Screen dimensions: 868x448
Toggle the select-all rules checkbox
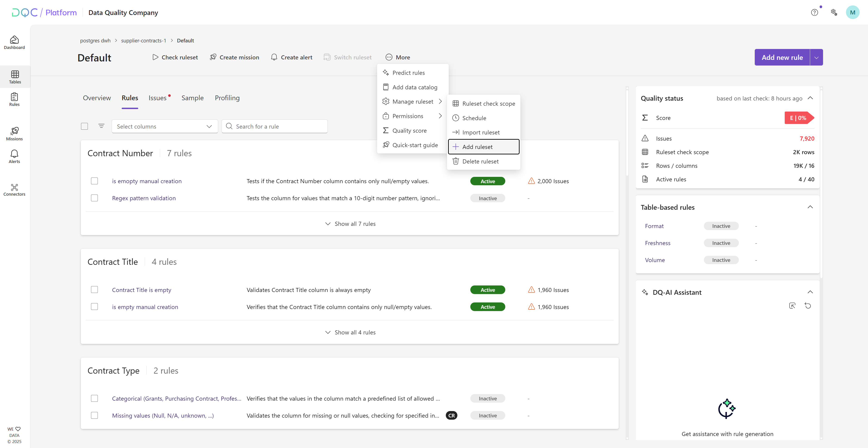(84, 126)
